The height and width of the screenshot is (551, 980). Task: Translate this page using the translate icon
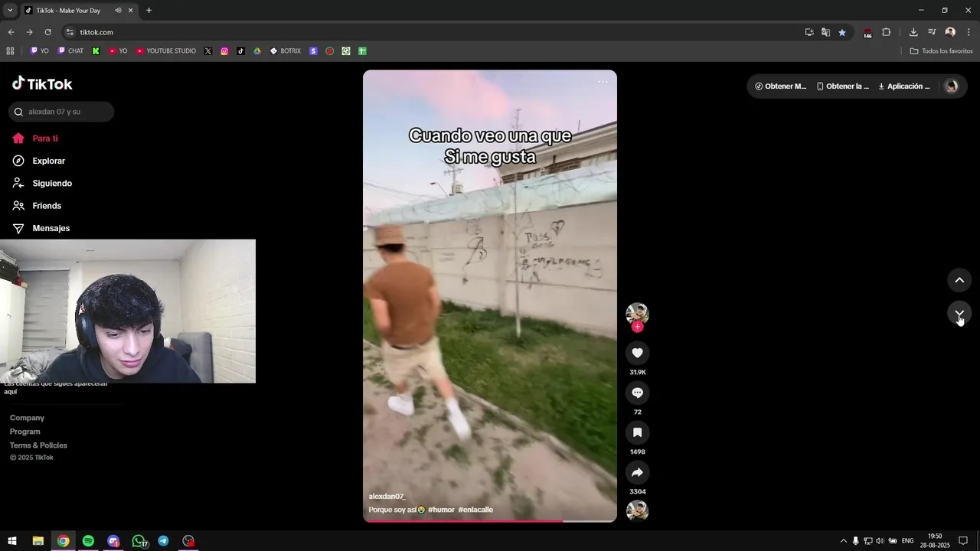[825, 32]
